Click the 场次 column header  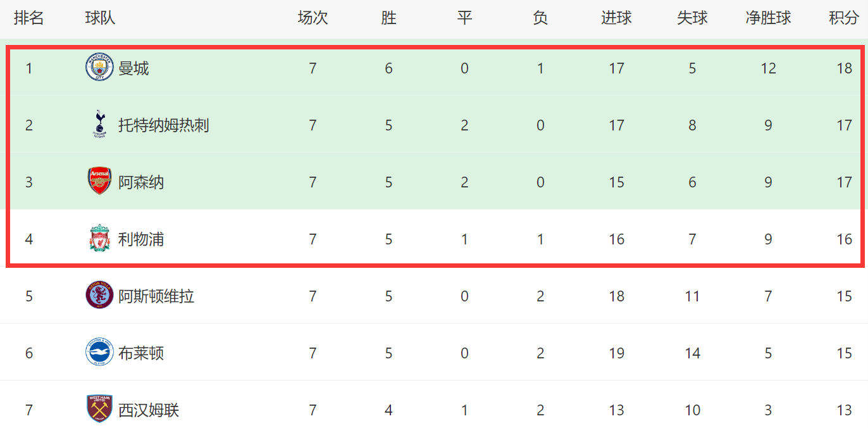pos(313,18)
